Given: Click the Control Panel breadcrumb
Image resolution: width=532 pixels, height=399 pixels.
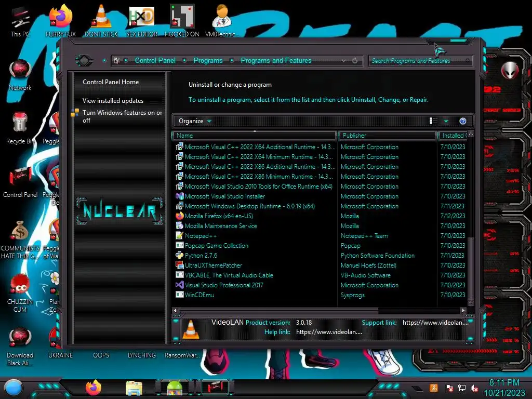Looking at the screenshot, I should (155, 60).
